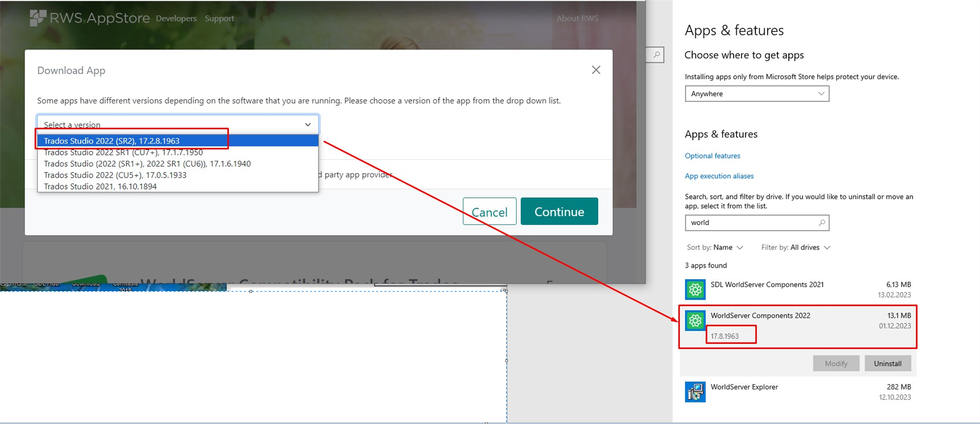Click the 13,1 MB size value
980x424 pixels.
point(899,316)
